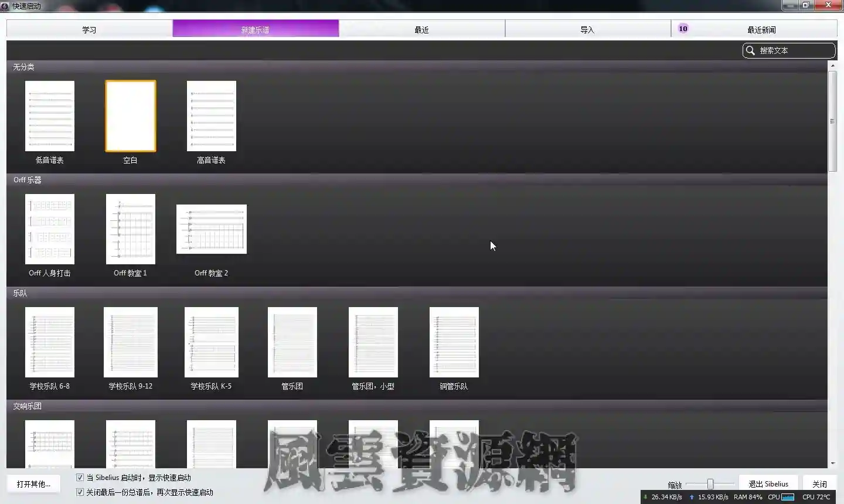Viewport: 844px width, 504px height.
Task: Click the RAM 84% indicator
Action: [x=748, y=497]
